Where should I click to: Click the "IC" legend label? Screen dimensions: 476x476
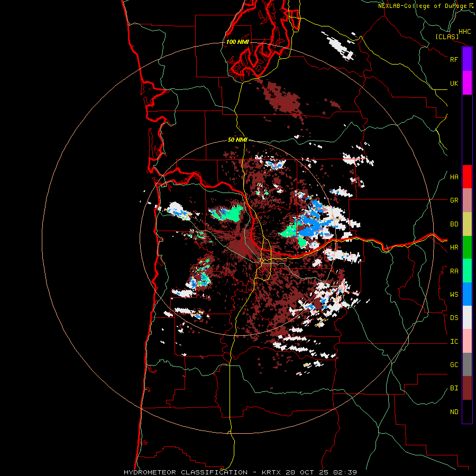pyautogui.click(x=454, y=342)
